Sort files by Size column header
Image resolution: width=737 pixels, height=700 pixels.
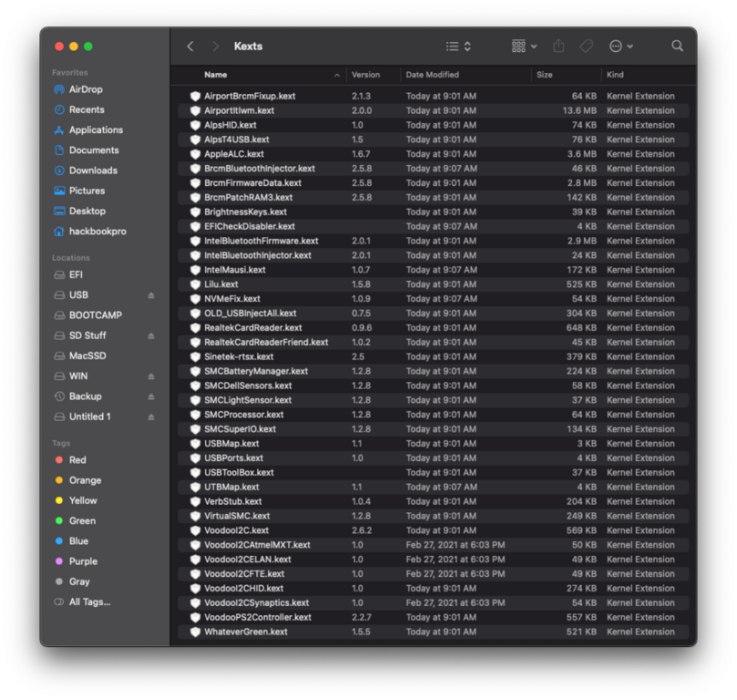(545, 75)
